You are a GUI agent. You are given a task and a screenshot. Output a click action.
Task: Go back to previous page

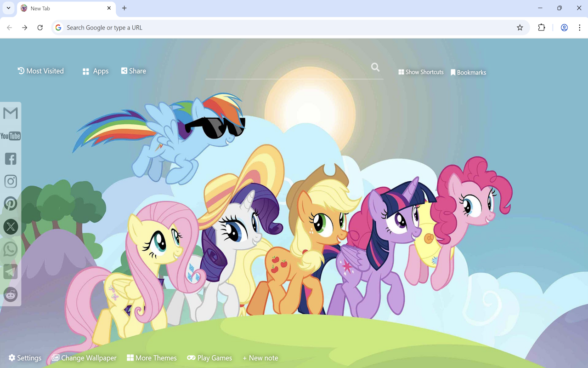click(x=10, y=28)
